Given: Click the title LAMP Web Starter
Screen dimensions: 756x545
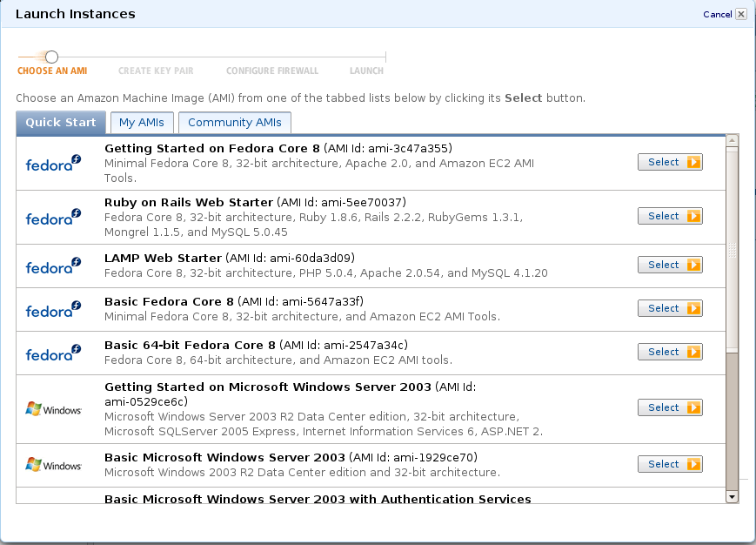Looking at the screenshot, I should pos(163,258).
